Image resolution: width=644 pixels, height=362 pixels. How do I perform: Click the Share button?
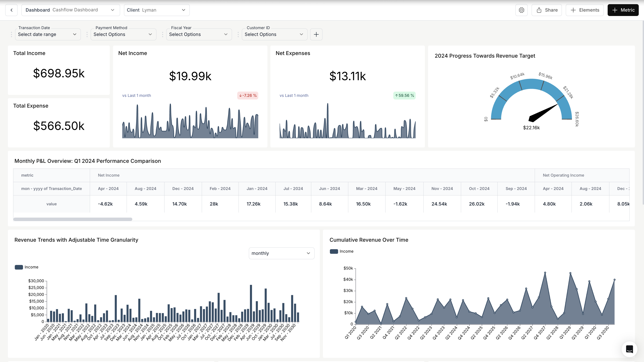547,10
